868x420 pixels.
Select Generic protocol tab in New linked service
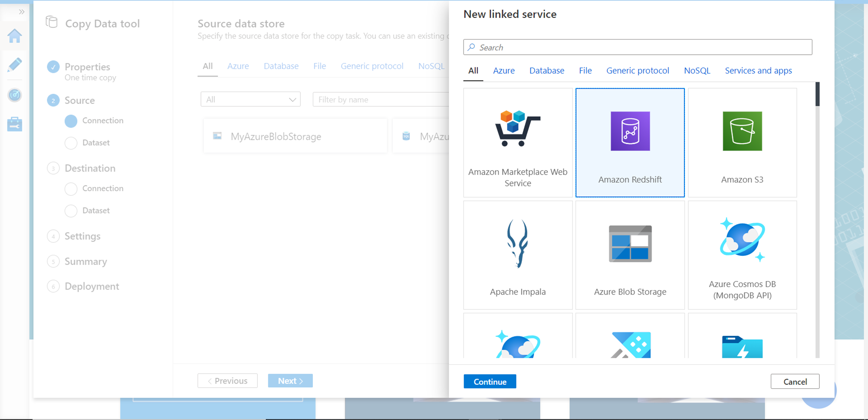pyautogui.click(x=638, y=71)
